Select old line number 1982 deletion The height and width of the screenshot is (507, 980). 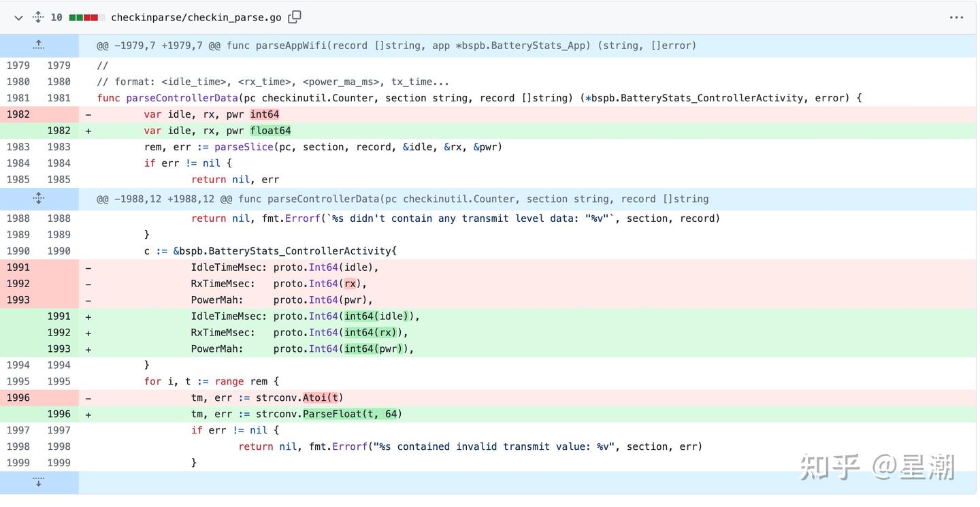pos(18,114)
